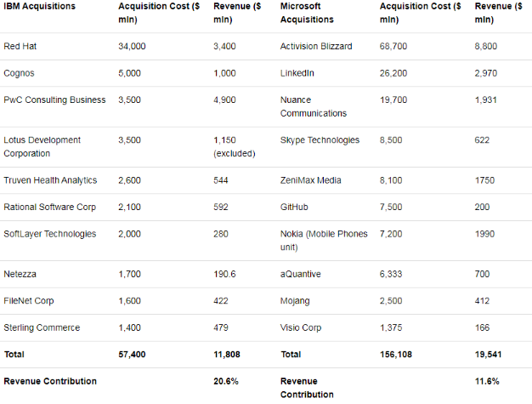The image size is (532, 404).
Task: Click Lotus Development Corporation entry
Action: tap(42, 146)
